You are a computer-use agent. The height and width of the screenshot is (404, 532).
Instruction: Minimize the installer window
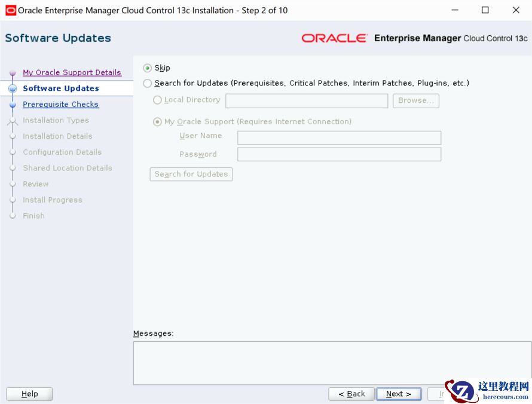455,10
